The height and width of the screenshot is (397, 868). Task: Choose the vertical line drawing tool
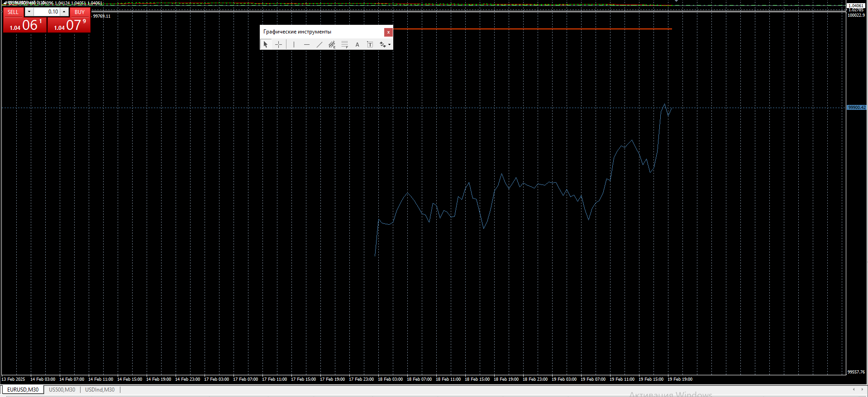tap(294, 44)
